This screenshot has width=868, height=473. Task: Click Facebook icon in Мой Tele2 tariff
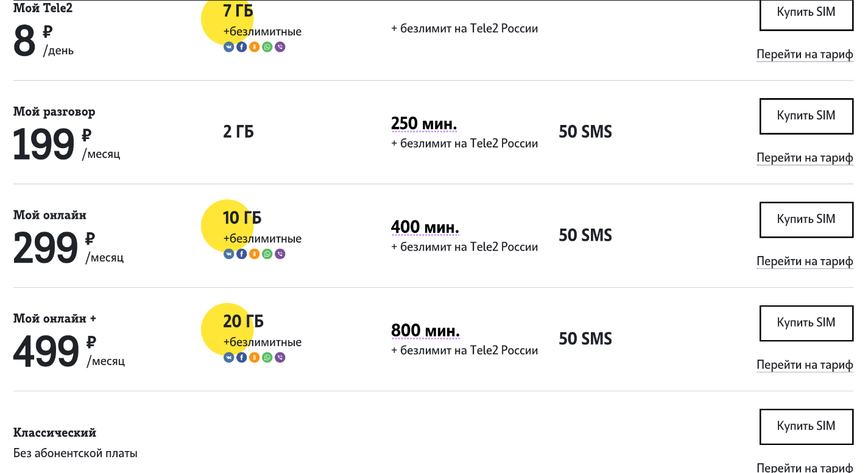pos(242,47)
